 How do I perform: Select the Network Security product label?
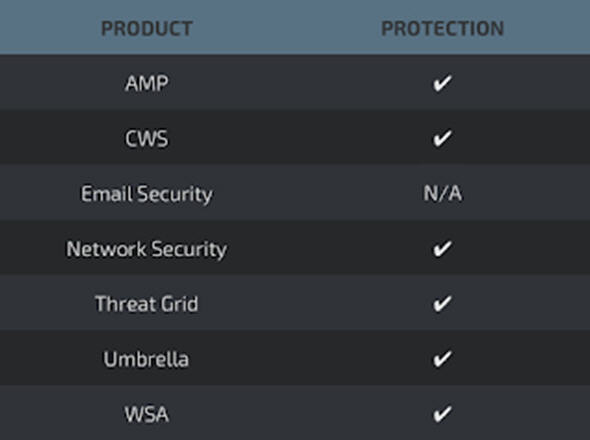[x=147, y=249]
